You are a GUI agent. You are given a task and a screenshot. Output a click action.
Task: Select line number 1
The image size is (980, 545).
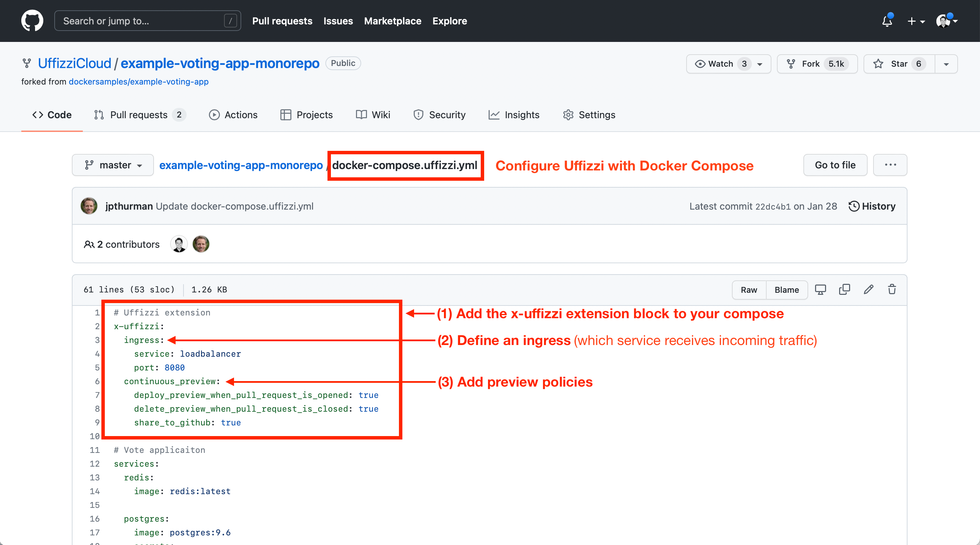97,313
